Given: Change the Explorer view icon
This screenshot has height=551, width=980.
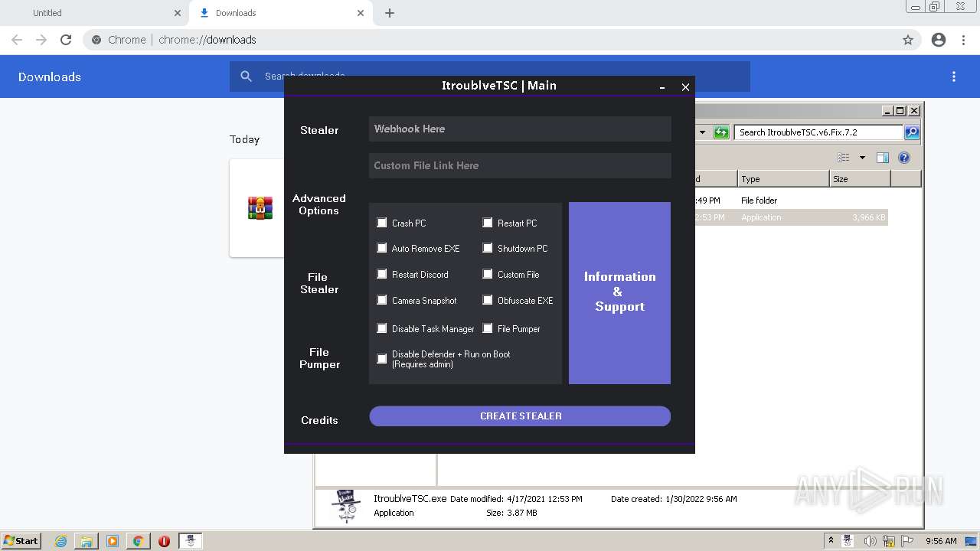Looking at the screenshot, I should (x=844, y=158).
